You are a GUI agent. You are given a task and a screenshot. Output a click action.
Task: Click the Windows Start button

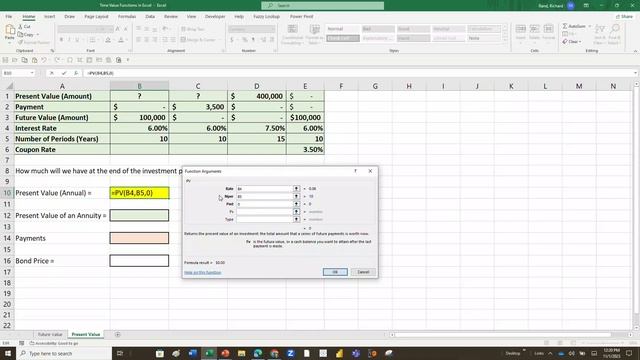[x=7, y=353]
